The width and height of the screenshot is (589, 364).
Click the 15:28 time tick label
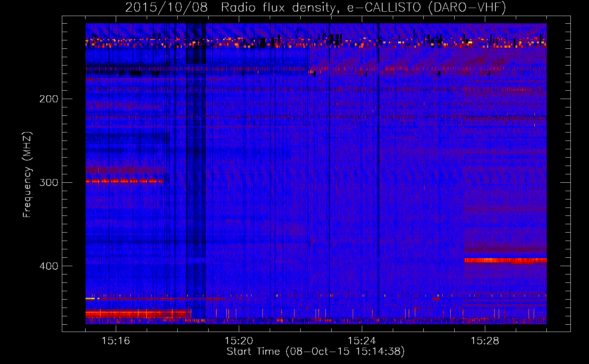[485, 341]
